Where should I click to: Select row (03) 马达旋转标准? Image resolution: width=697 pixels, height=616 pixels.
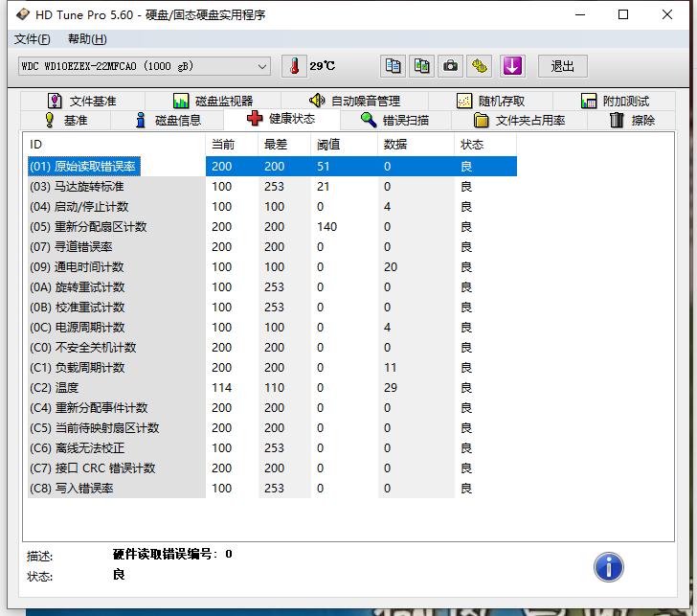(272, 187)
